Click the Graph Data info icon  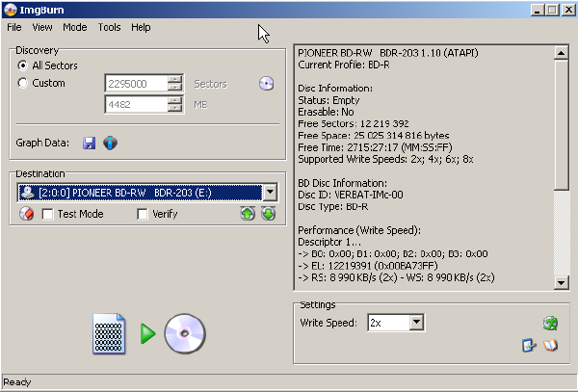(x=110, y=143)
